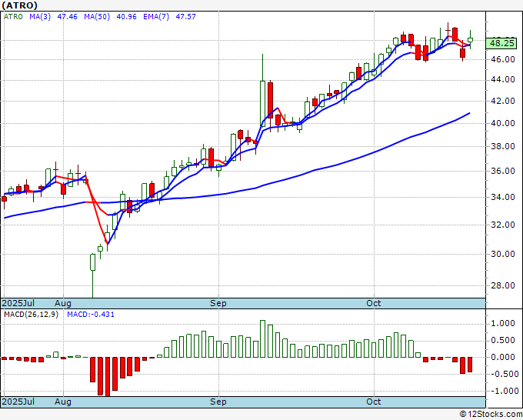
Task: Click the 36.00 price axis label
Action: point(503,171)
